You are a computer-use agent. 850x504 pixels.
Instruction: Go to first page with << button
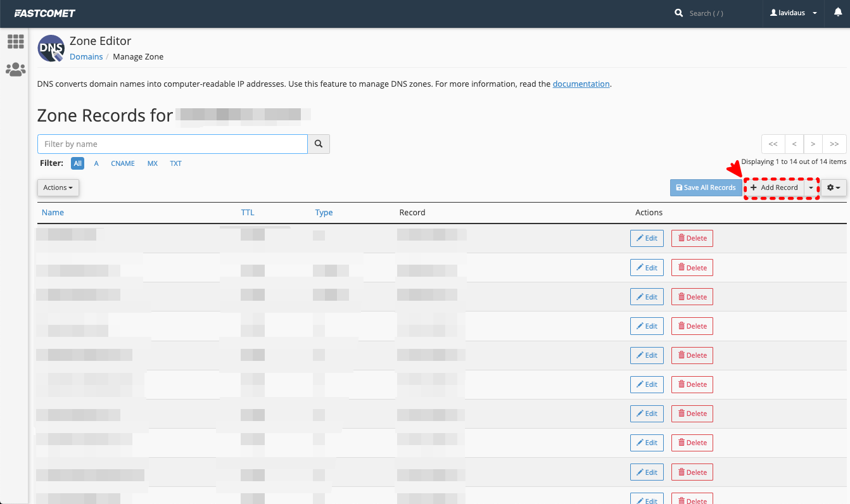pyautogui.click(x=773, y=144)
